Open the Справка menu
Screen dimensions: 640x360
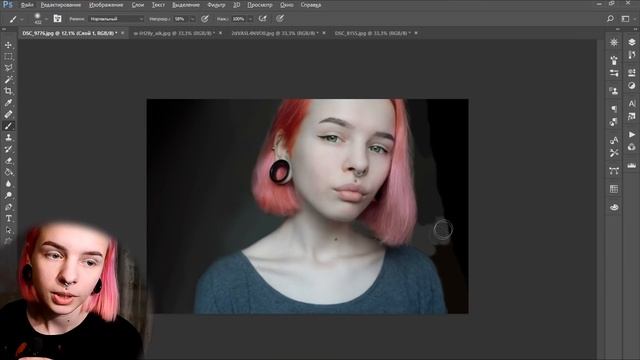click(311, 5)
